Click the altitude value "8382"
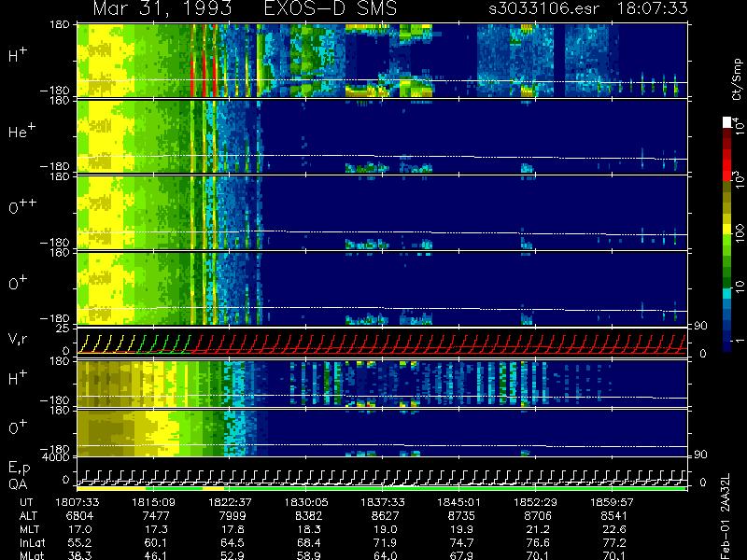This screenshot has width=747, height=560. (x=309, y=516)
